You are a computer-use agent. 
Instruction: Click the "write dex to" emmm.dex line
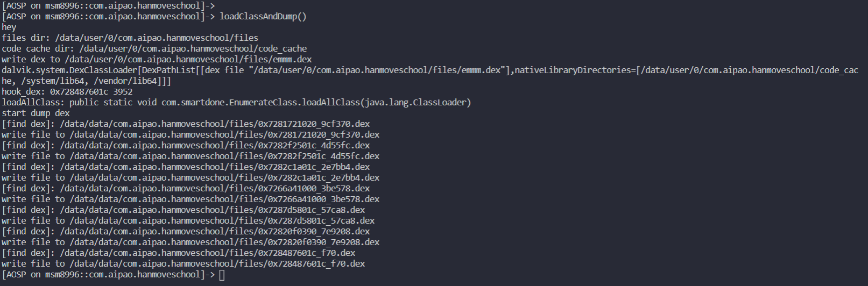click(157, 59)
